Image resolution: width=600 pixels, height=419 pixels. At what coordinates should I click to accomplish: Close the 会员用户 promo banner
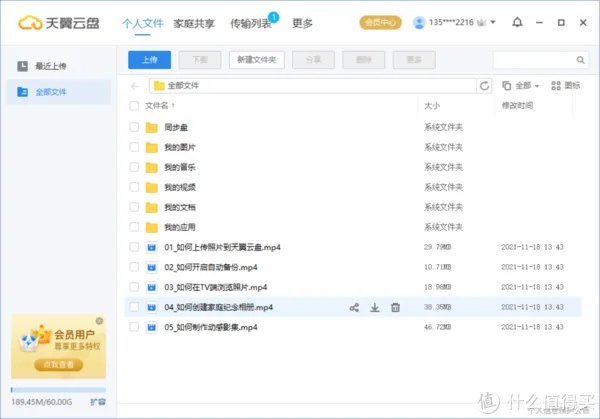pos(99,321)
